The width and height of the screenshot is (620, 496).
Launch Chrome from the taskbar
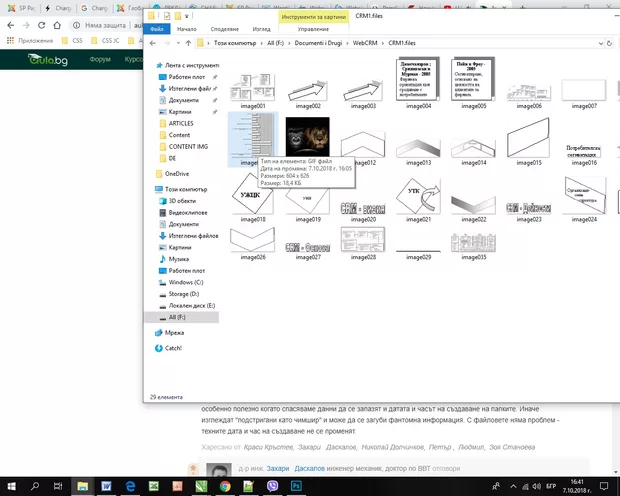click(225, 485)
